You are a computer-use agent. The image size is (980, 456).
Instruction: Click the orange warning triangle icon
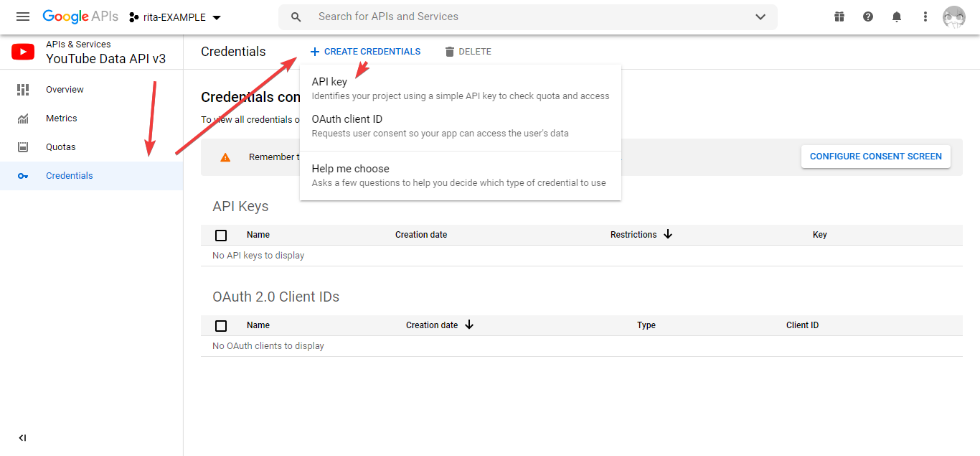pyautogui.click(x=225, y=157)
